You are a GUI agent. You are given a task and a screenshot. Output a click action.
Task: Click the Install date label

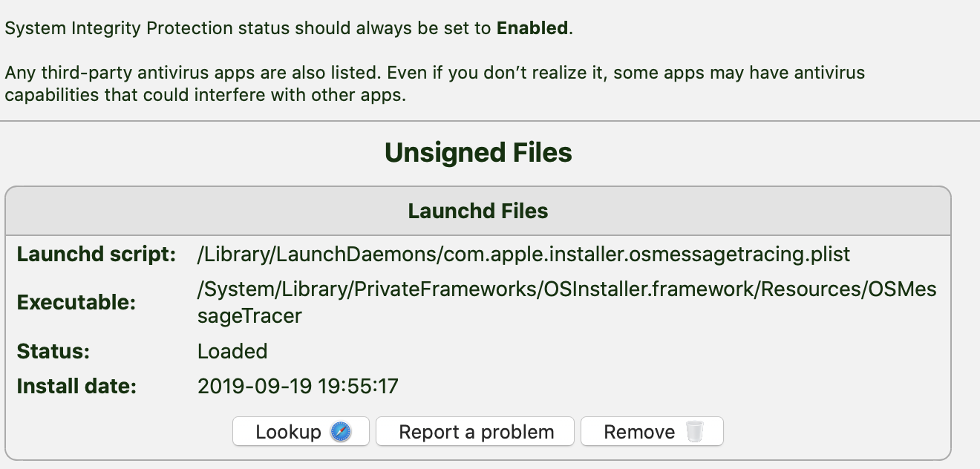point(76,387)
